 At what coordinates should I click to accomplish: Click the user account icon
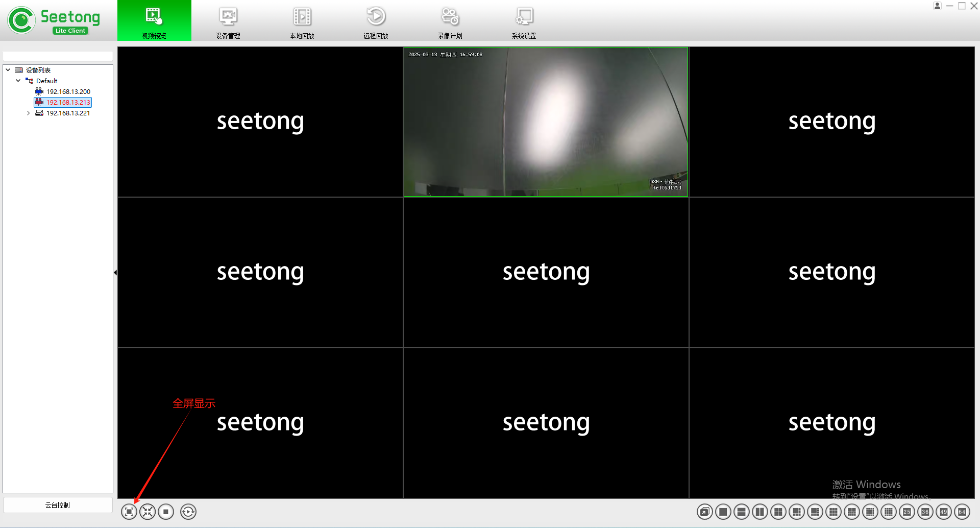(x=937, y=6)
